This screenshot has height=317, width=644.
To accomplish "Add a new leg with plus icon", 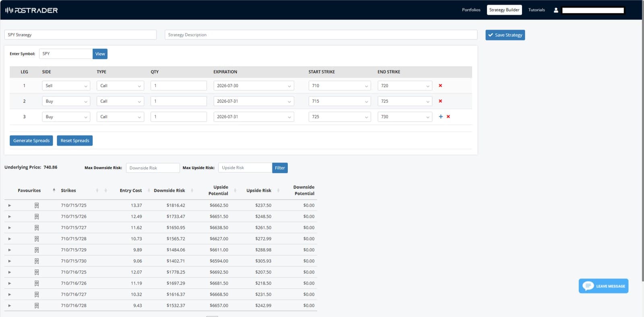I will pos(441,116).
